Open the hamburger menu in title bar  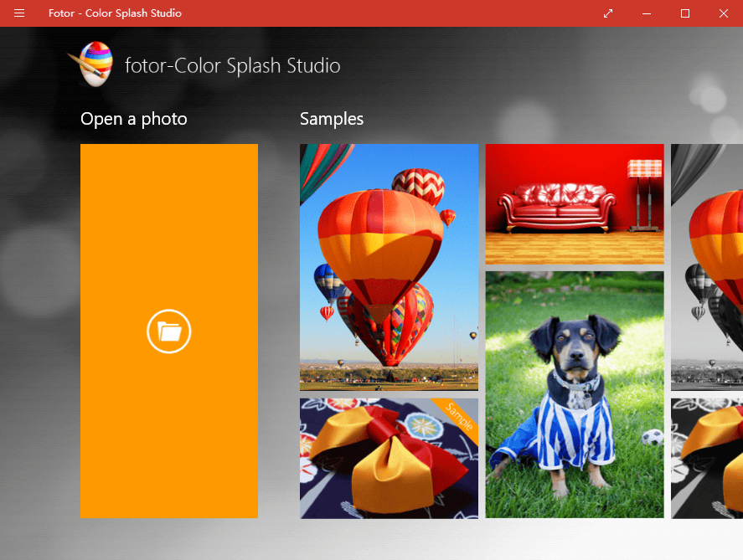click(19, 13)
